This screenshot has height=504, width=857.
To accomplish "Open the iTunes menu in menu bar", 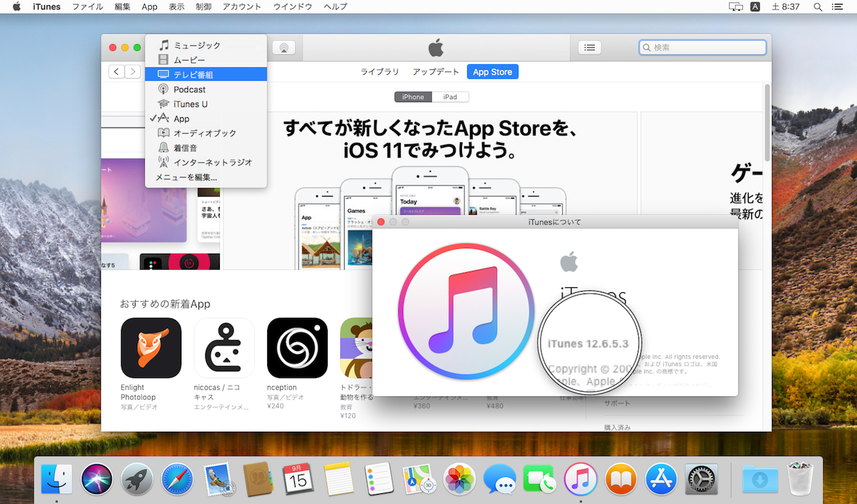I will click(x=47, y=6).
